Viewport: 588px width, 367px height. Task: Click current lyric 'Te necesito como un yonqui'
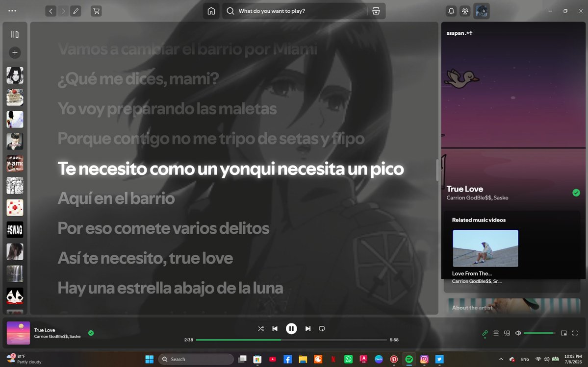[x=230, y=169]
